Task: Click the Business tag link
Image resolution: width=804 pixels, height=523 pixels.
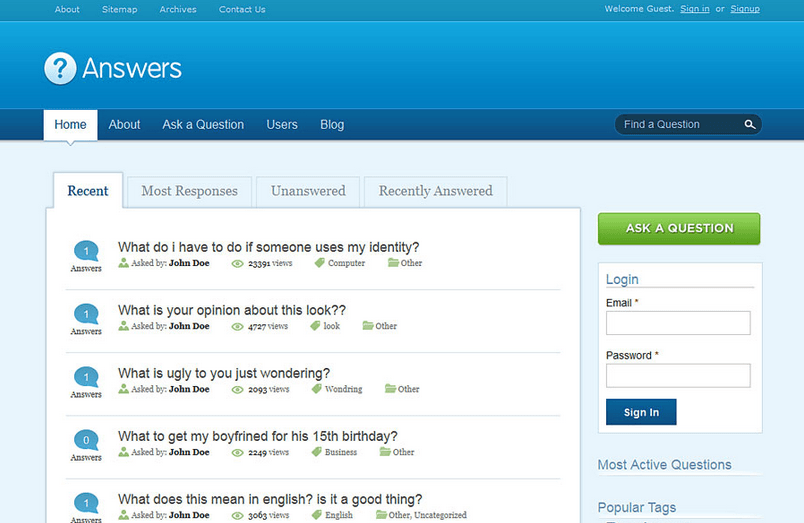Action: click(341, 452)
